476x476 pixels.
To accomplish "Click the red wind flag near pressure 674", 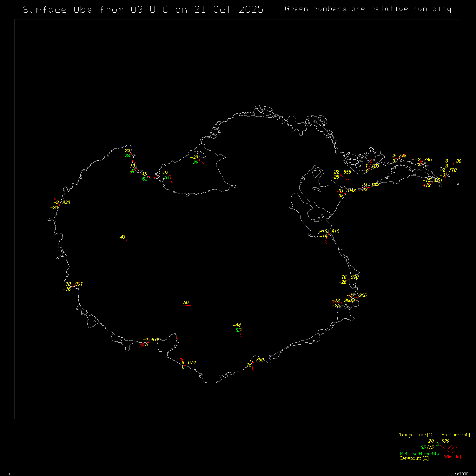I will click(181, 359).
